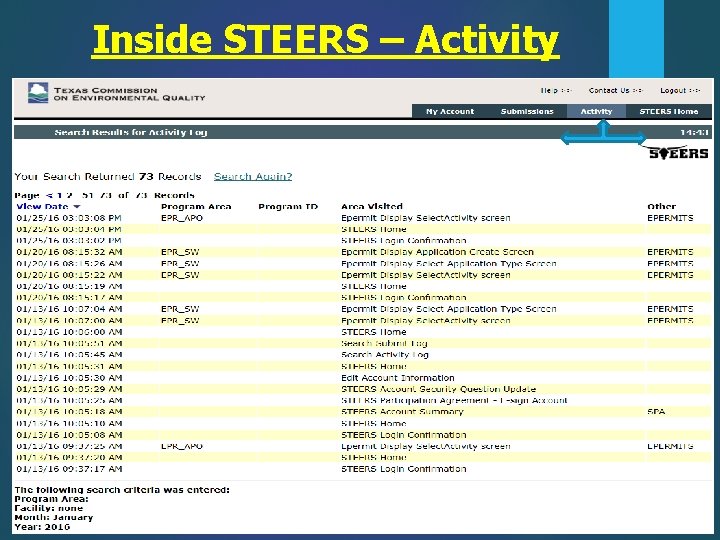Click EPR_SW in the 08:15:32 AM row

pyautogui.click(x=180, y=252)
